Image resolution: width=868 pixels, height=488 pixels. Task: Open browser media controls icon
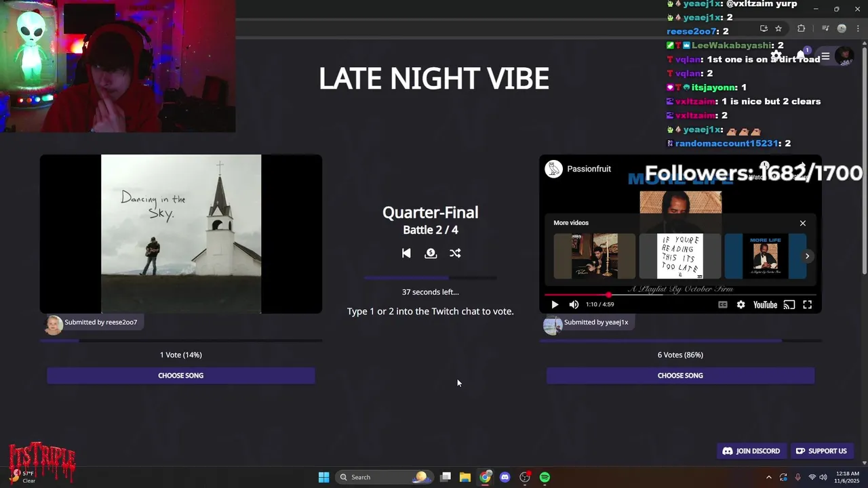click(825, 28)
